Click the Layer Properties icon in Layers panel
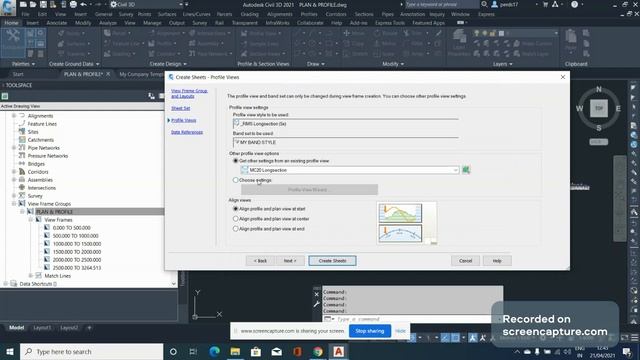Image resolution: width=640 pixels, height=360 pixels. click(x=459, y=42)
